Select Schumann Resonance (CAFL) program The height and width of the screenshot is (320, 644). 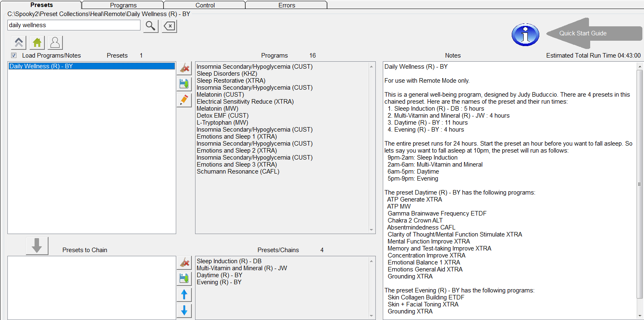[238, 172]
